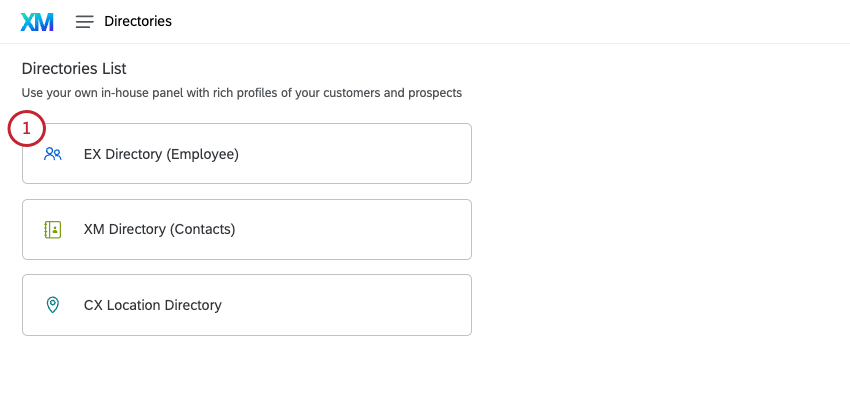The width and height of the screenshot is (850, 415).
Task: Open the XM Directory (Contacts) label
Action: tap(159, 229)
